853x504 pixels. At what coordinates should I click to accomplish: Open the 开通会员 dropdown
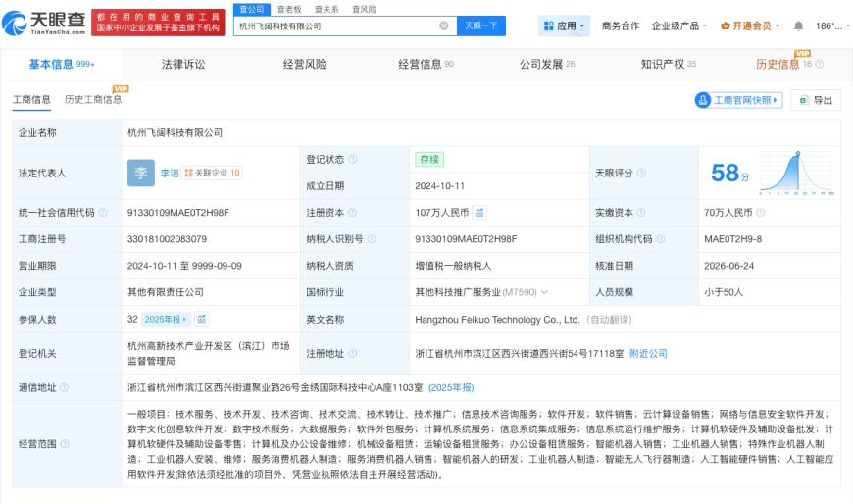pyautogui.click(x=750, y=25)
